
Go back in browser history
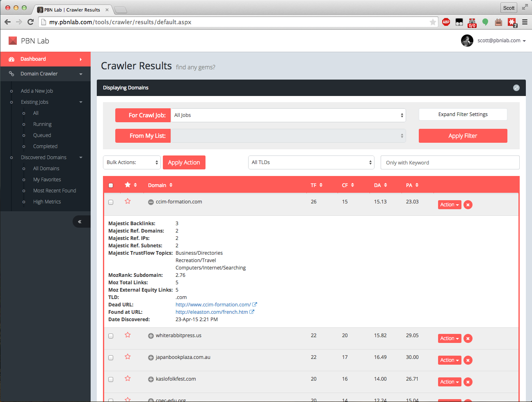tap(7, 22)
